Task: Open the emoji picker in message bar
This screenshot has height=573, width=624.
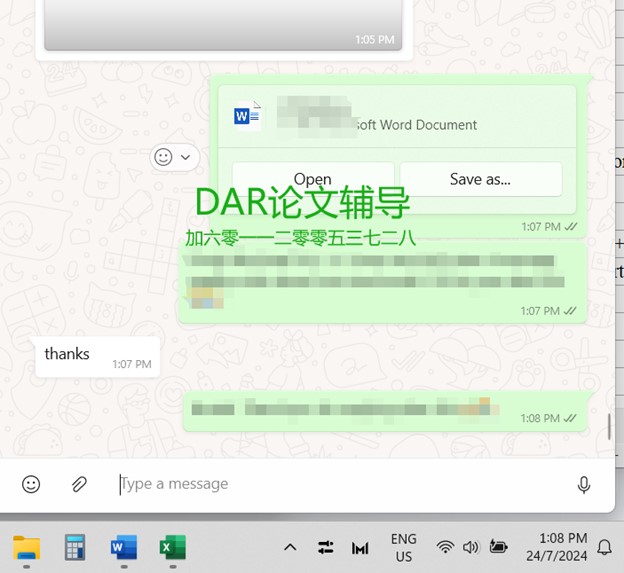Action: coord(31,484)
